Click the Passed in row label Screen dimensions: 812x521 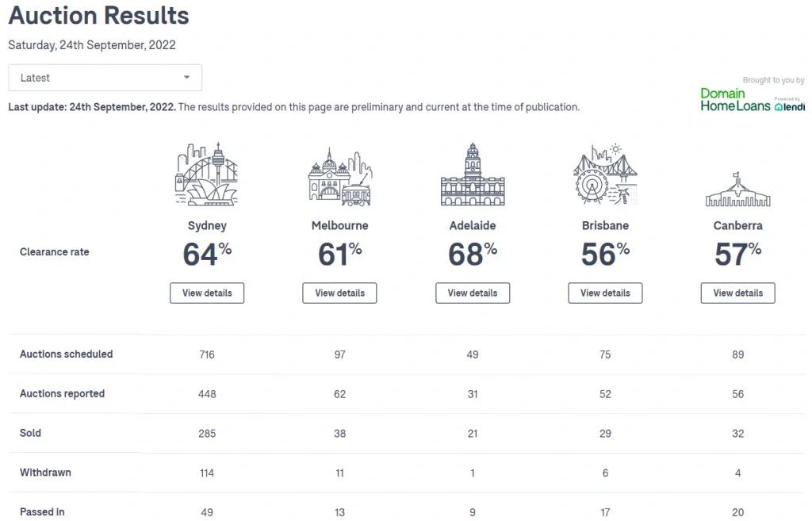click(42, 512)
